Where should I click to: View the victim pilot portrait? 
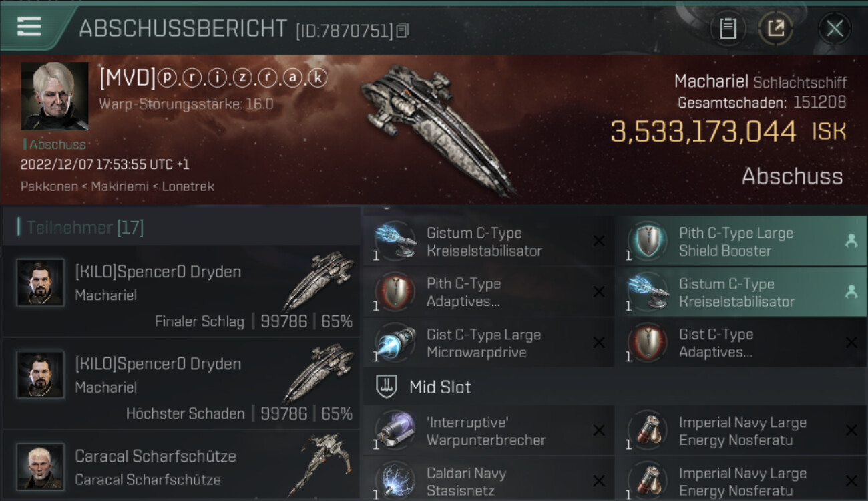point(55,96)
